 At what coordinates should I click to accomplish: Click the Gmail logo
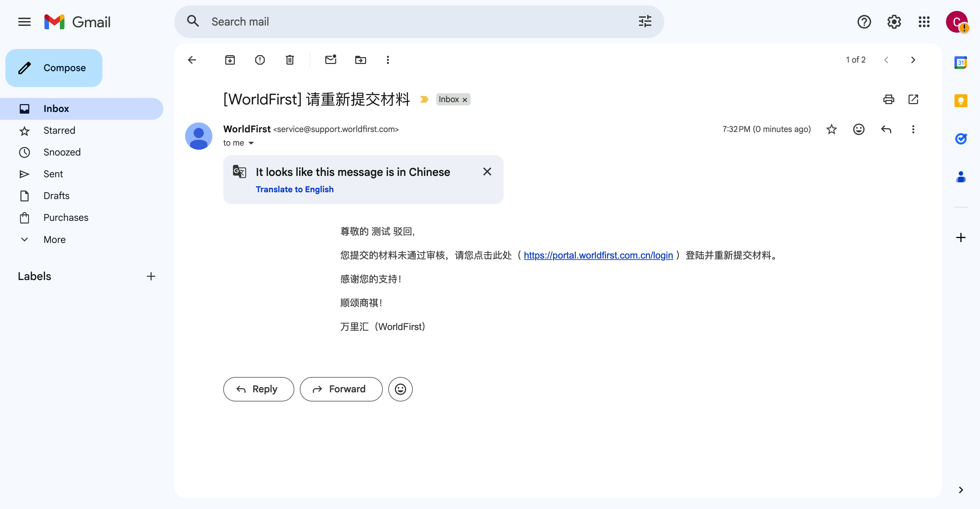(77, 22)
